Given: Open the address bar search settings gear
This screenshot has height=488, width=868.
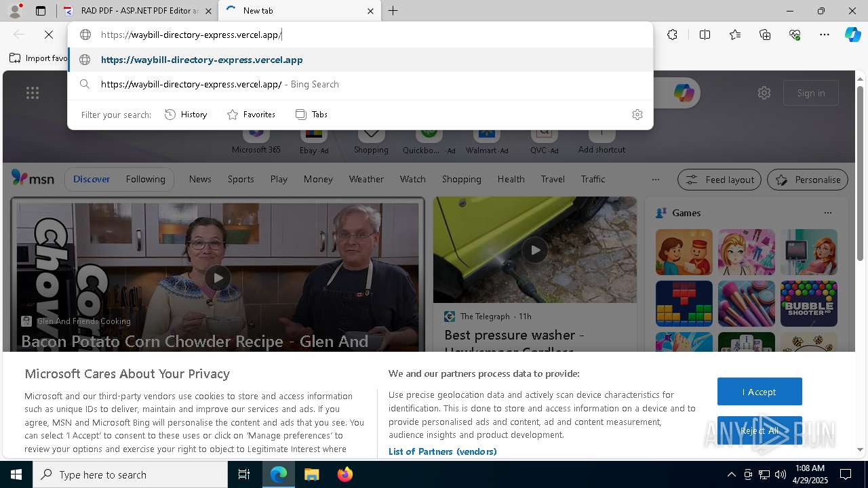Looking at the screenshot, I should click(637, 115).
